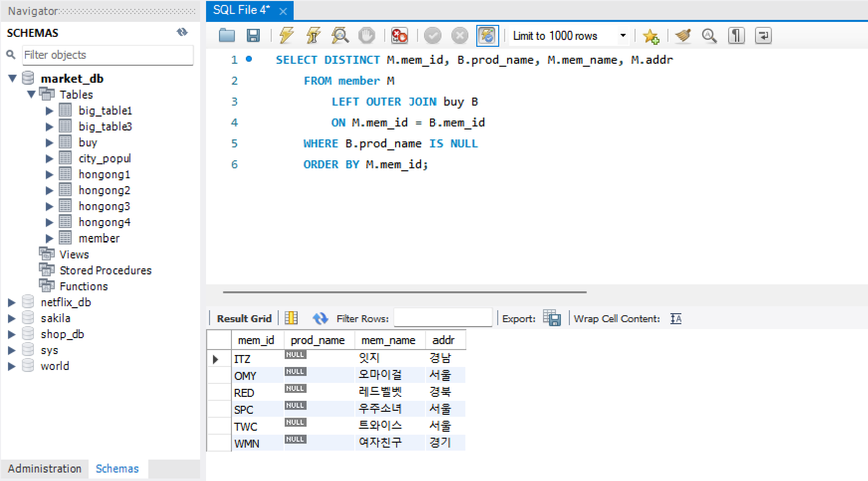Expand the city_popul table
Screen dimensions: 868x481
click(x=49, y=158)
